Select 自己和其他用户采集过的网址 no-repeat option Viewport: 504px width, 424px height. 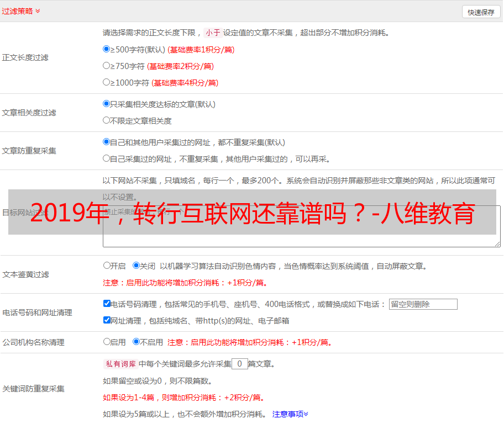coord(107,142)
